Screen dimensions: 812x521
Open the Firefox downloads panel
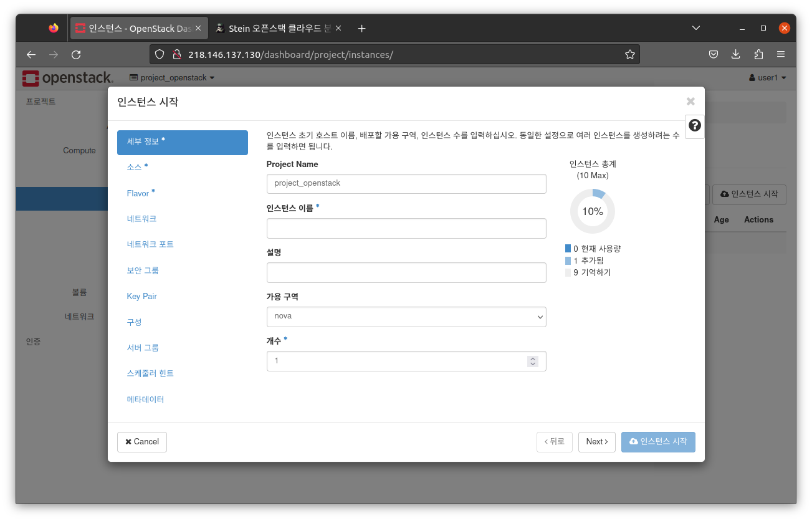[736, 55]
